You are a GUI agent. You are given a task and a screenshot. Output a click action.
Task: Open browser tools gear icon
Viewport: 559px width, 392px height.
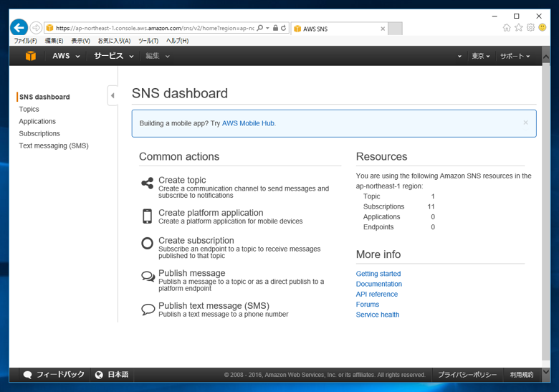pyautogui.click(x=530, y=27)
